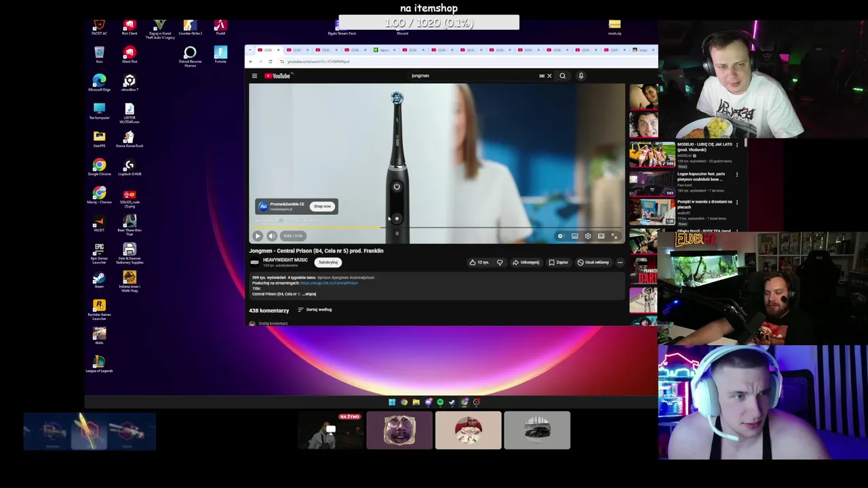This screenshot has height=488, width=868.
Task: Go back in browser
Action: (x=250, y=62)
